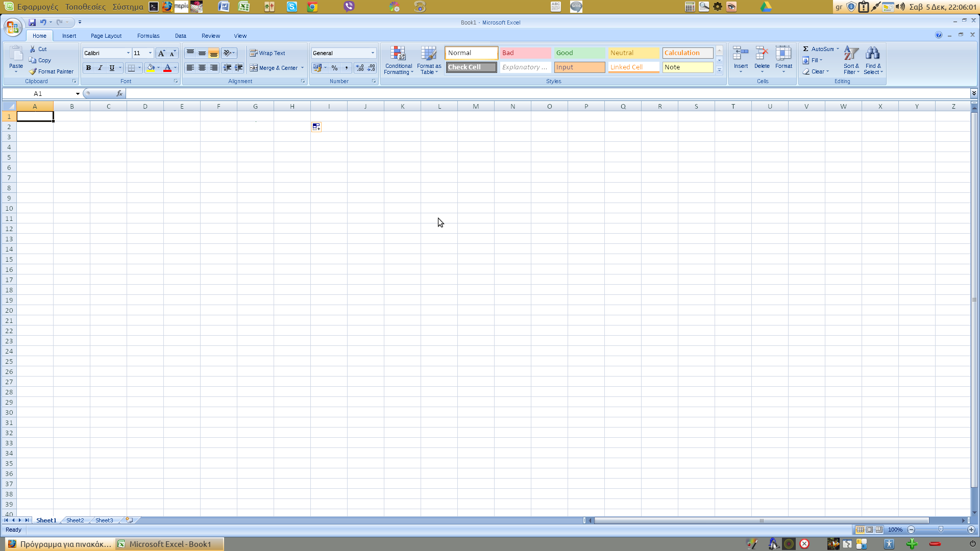This screenshot has width=980, height=551.
Task: Increase font size with Grow Font
Action: coord(161,53)
